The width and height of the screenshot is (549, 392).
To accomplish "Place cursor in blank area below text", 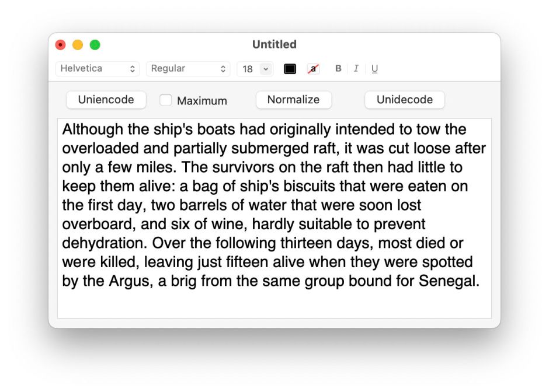I will (x=273, y=304).
